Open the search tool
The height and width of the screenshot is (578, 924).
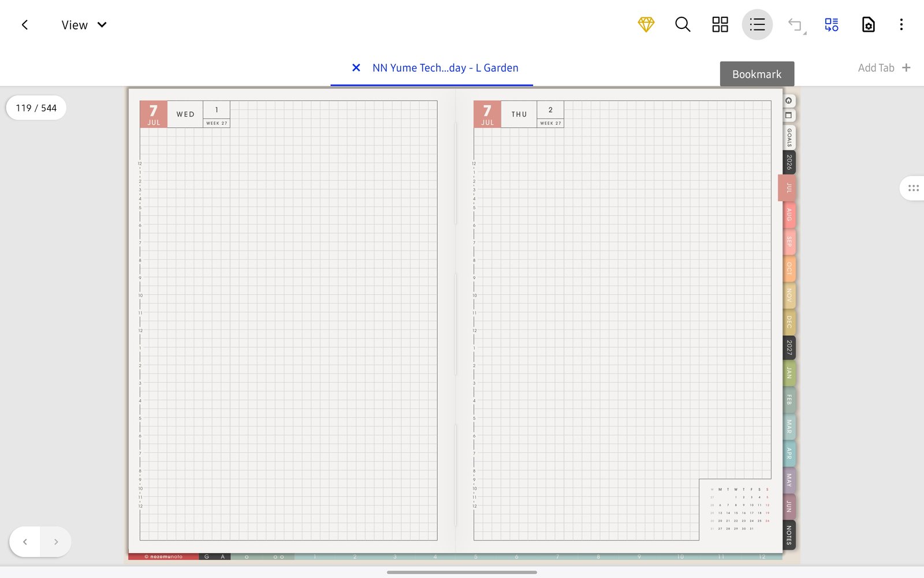coord(683,24)
